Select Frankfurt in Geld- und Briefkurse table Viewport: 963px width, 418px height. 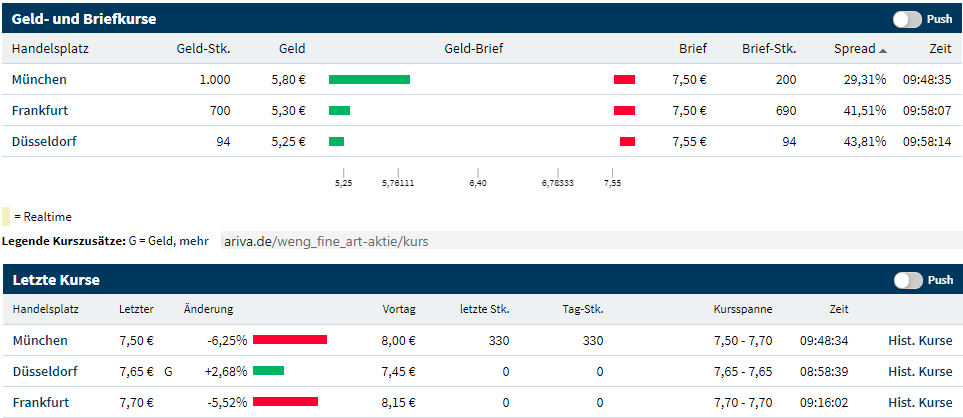coord(40,111)
